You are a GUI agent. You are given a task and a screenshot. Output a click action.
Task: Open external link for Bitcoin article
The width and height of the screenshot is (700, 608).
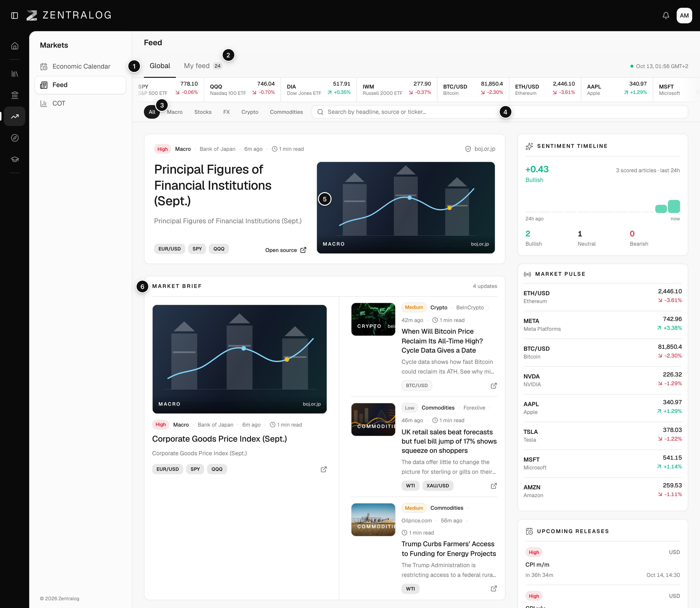coord(494,386)
